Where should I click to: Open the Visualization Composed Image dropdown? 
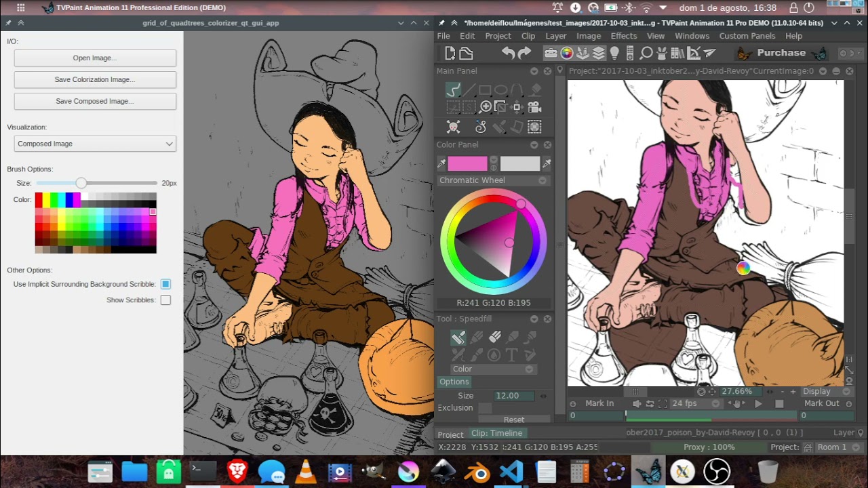(95, 144)
